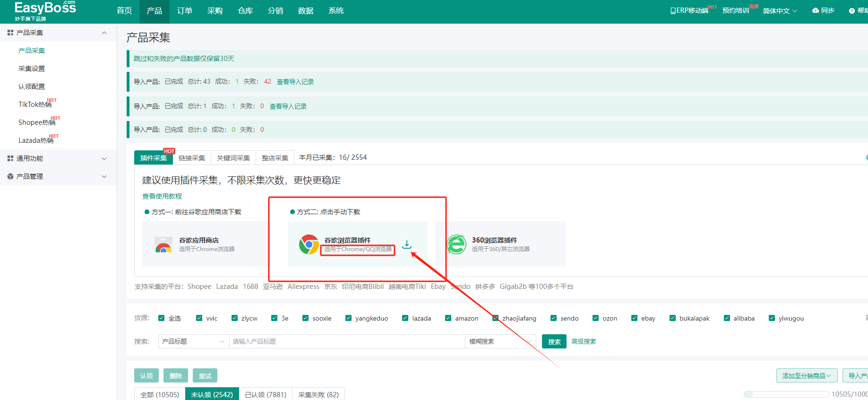
Task: Uncheck the ebay source checkbox
Action: (635, 318)
